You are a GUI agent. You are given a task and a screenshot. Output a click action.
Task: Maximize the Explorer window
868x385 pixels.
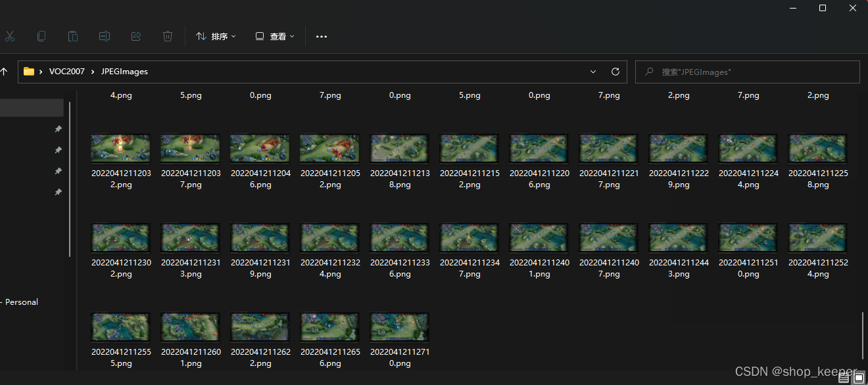tap(822, 8)
